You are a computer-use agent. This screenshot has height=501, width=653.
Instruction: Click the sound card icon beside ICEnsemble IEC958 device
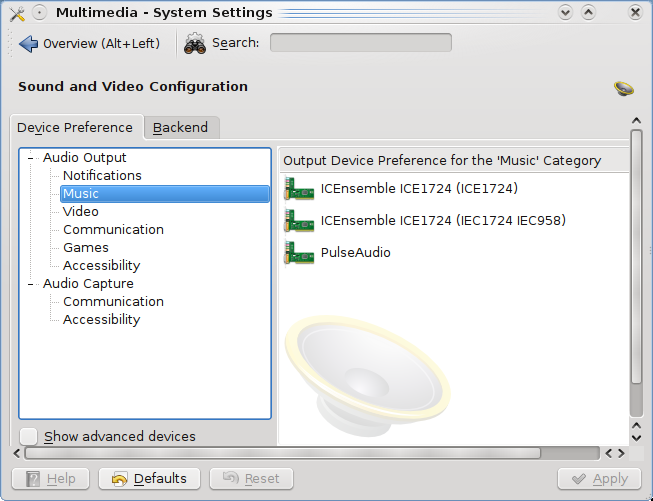(299, 221)
